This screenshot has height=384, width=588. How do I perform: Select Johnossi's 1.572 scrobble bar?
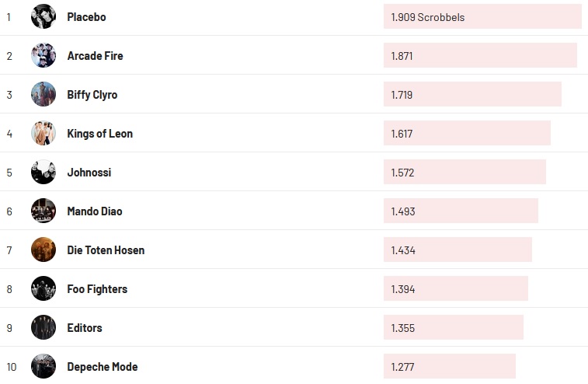464,172
